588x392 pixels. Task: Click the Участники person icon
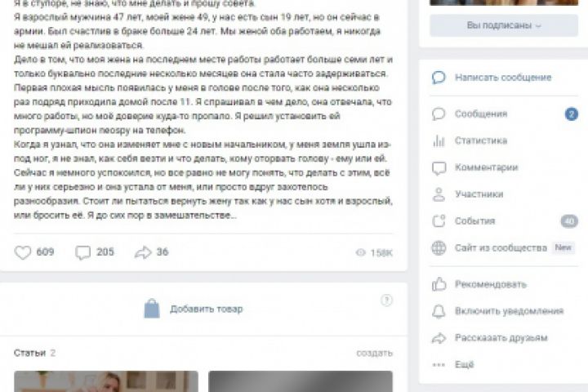[x=439, y=194]
